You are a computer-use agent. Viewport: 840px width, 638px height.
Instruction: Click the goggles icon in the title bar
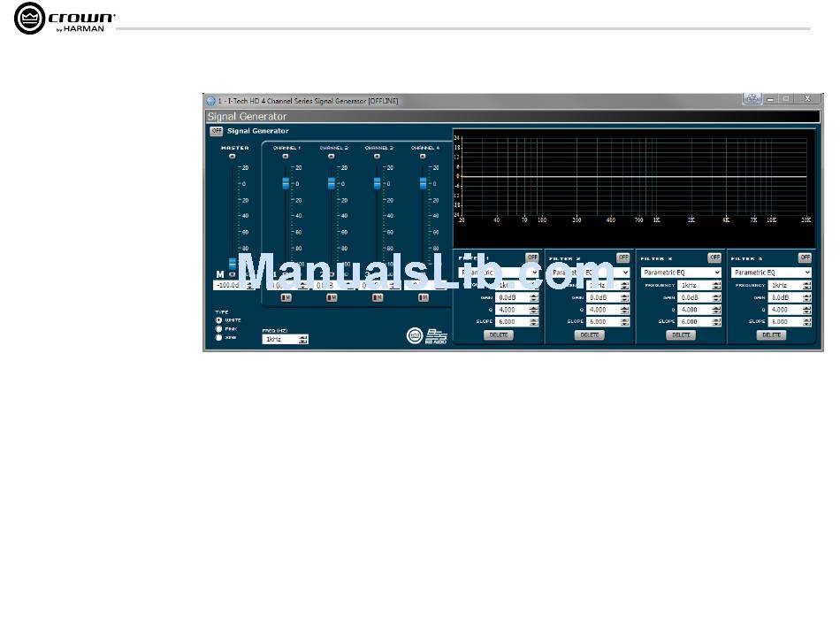tap(752, 98)
